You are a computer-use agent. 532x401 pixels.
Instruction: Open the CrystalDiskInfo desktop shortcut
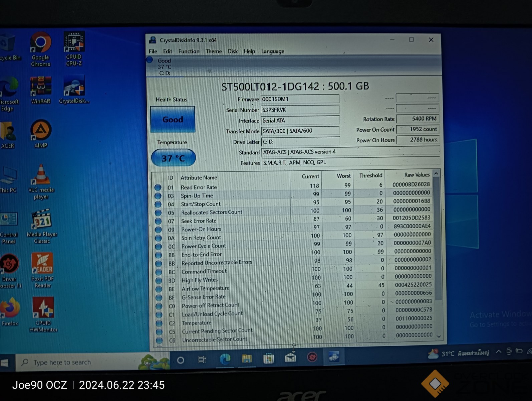pos(74,90)
